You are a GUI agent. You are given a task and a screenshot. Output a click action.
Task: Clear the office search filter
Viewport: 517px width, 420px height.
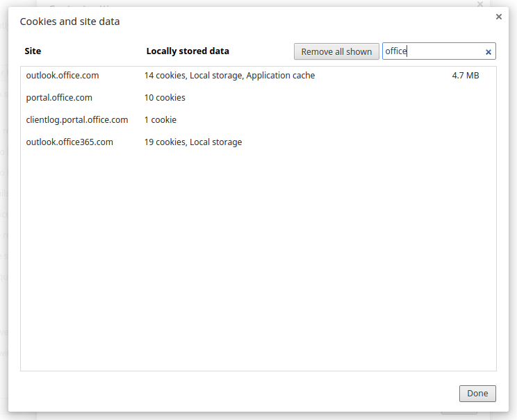489,52
